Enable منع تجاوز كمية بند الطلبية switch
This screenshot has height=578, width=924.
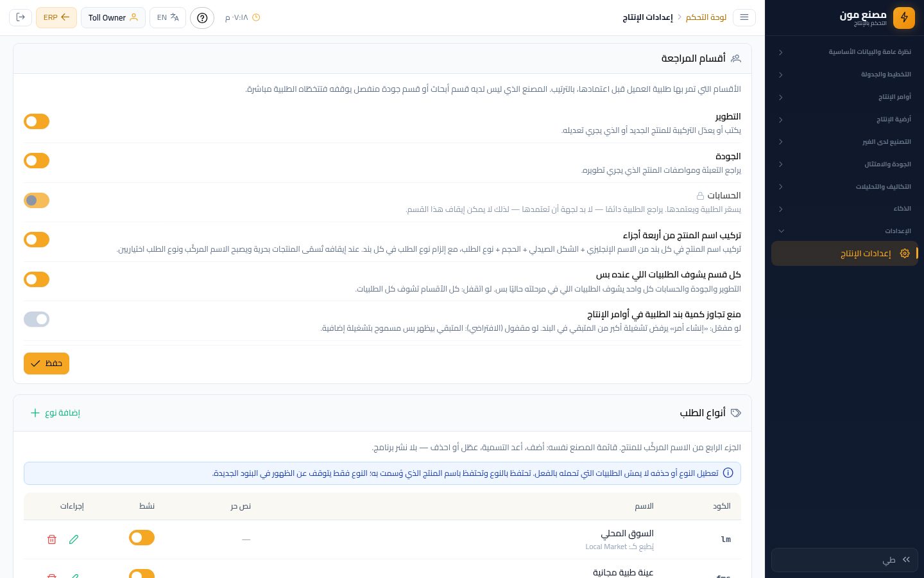click(37, 319)
